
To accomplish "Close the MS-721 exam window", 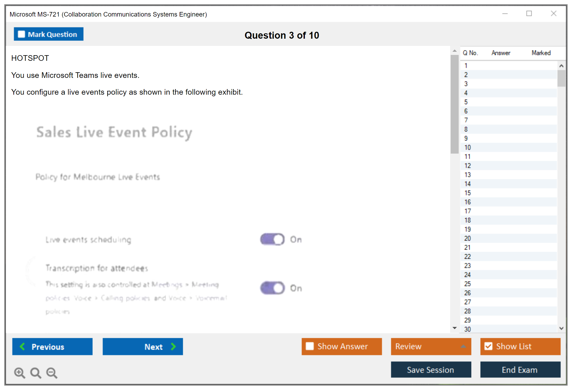I will (x=553, y=14).
